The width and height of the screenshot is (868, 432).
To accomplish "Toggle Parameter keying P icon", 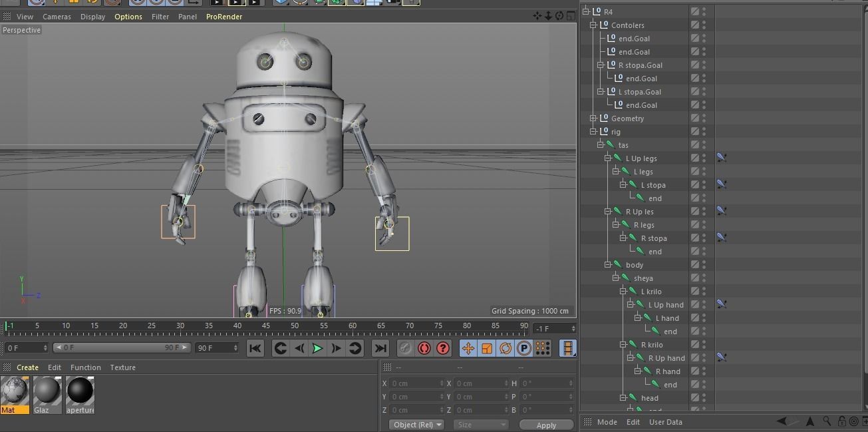I will (524, 348).
